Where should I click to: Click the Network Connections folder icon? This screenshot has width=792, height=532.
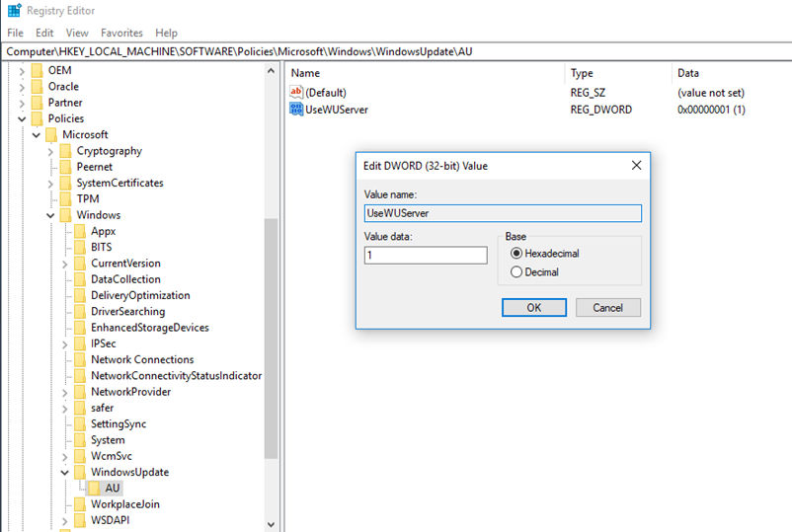click(x=80, y=359)
